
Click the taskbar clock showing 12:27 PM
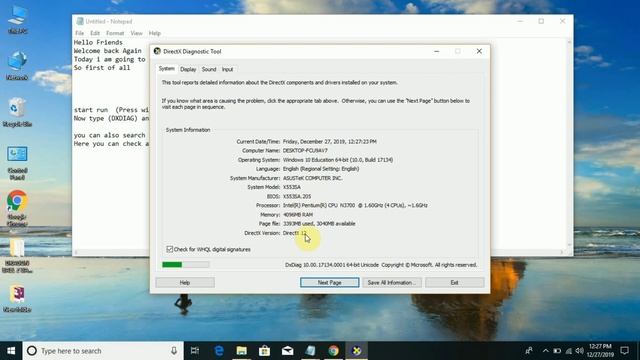click(x=600, y=351)
